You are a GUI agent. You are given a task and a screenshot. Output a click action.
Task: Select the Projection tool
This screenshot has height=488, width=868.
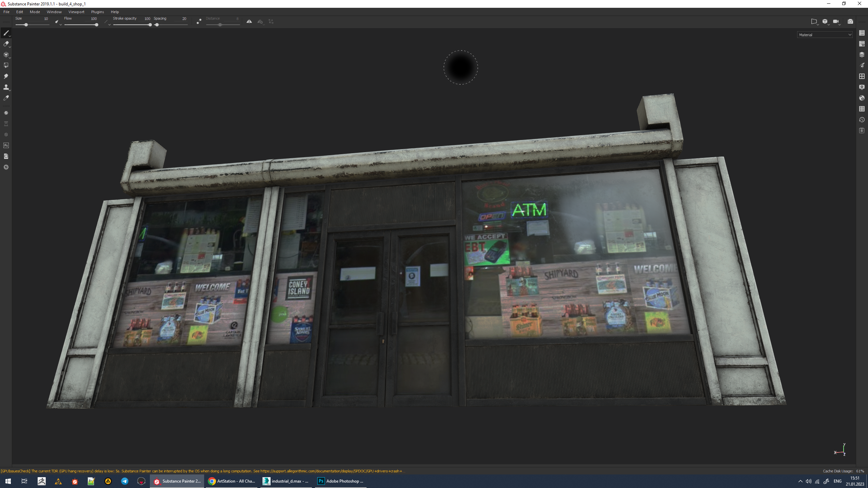pos(6,55)
